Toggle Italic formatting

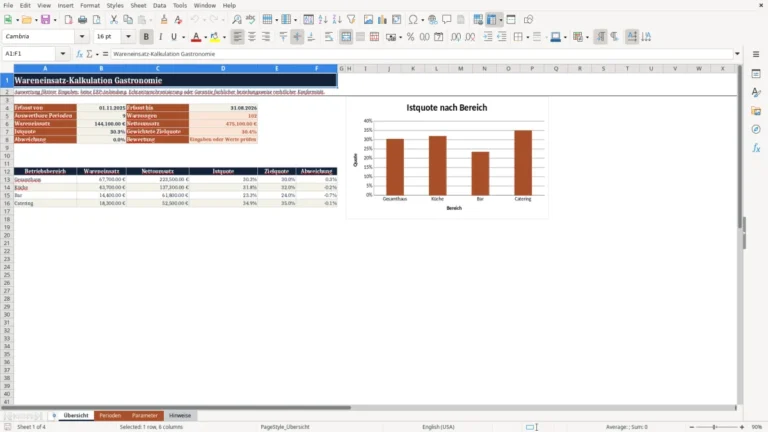160,37
